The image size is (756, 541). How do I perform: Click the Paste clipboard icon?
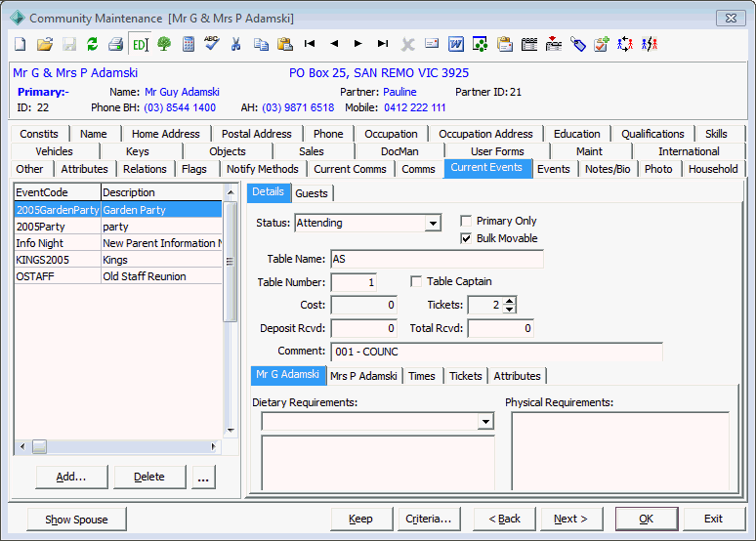(285, 44)
